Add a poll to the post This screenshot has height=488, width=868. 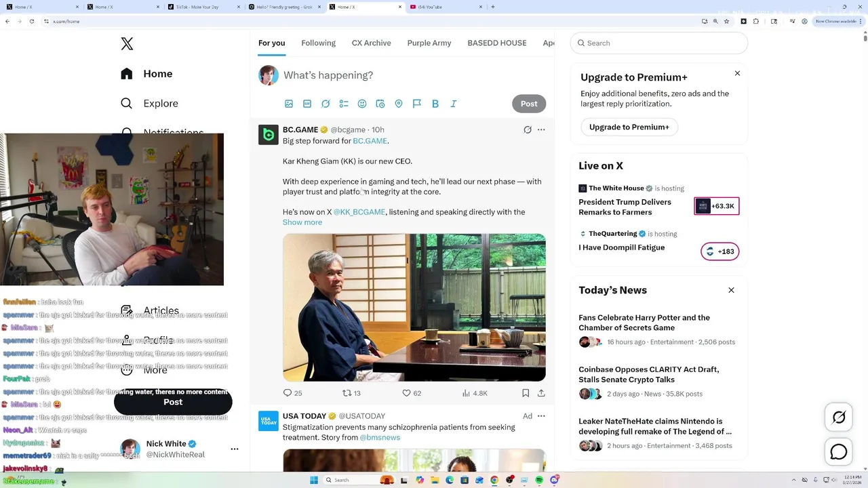click(344, 104)
